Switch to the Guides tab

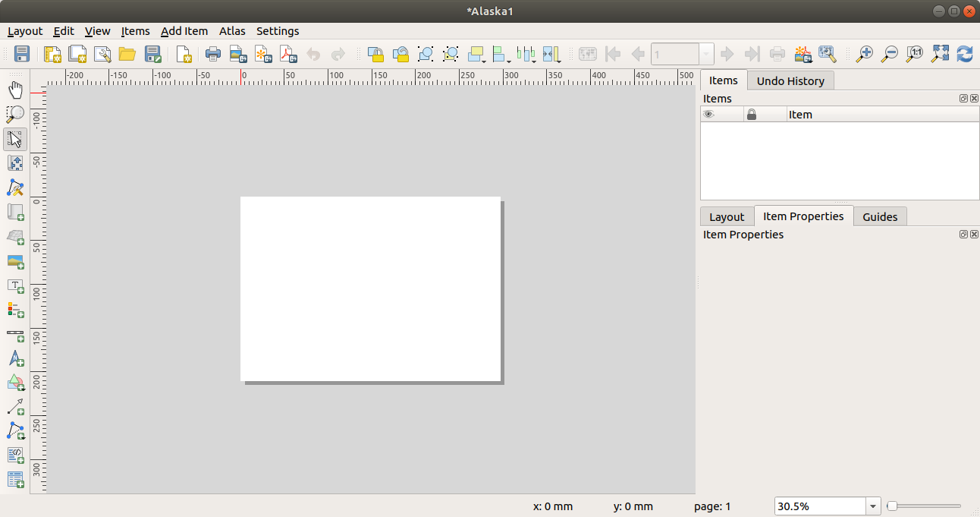pos(880,217)
